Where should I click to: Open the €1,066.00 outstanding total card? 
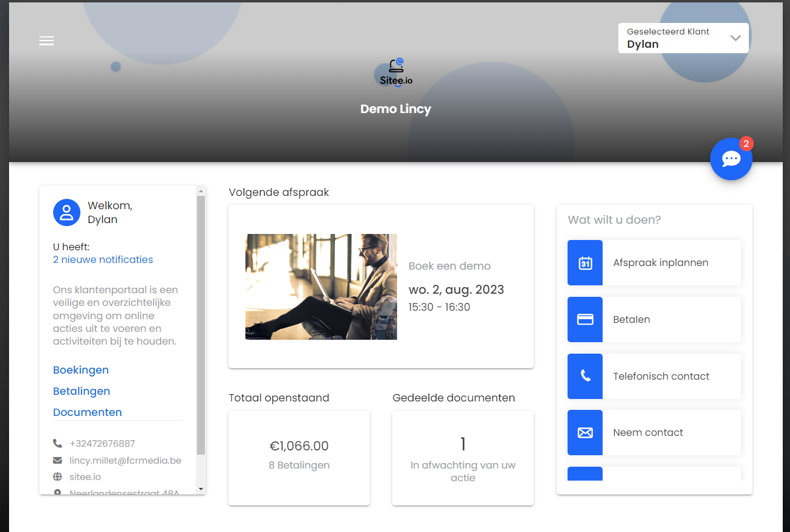pos(299,458)
